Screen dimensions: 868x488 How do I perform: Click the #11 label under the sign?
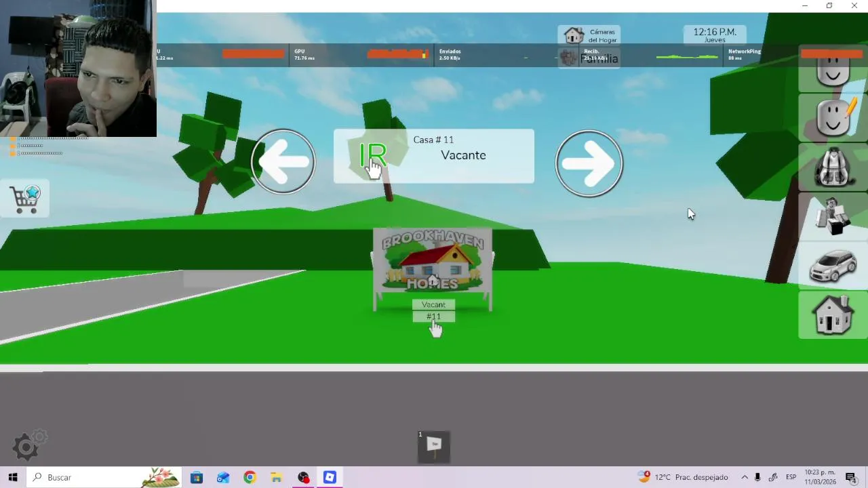[433, 317]
